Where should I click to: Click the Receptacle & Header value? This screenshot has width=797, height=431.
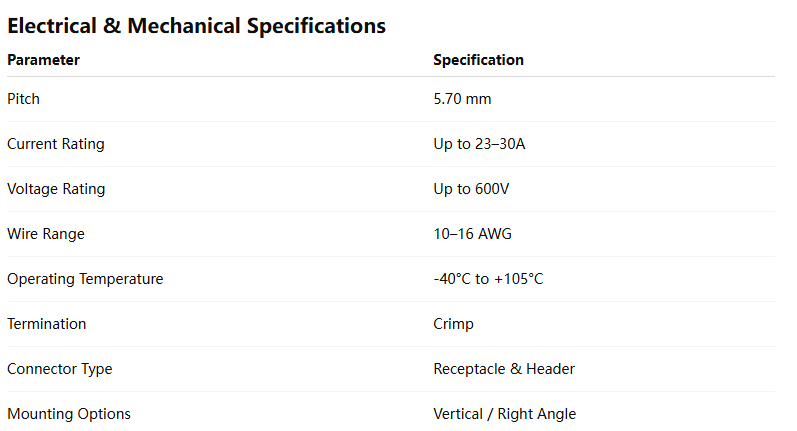click(x=504, y=369)
